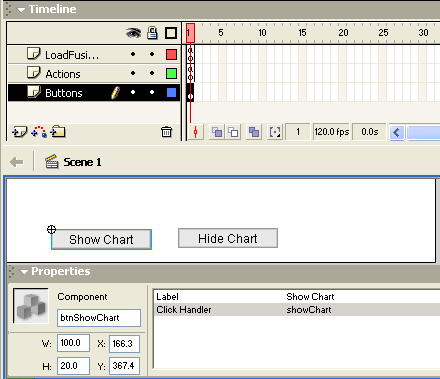Image resolution: width=440 pixels, height=379 pixels.
Task: Click the 120.0 fps frame rate box
Action: pos(331,132)
